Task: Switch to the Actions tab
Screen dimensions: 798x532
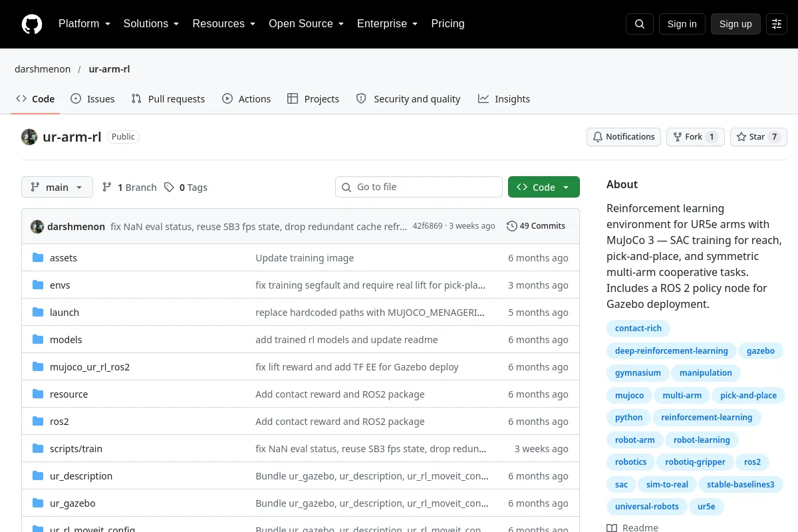Action: [x=247, y=98]
